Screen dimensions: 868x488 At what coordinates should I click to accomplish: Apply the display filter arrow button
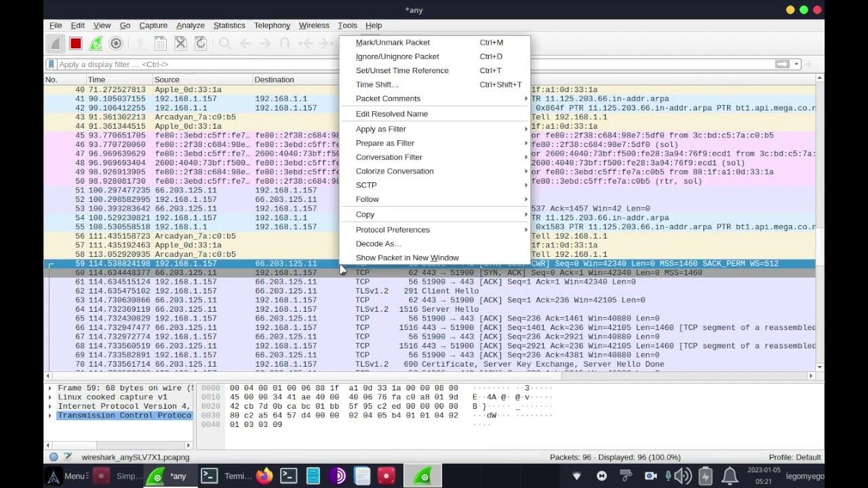(x=783, y=64)
